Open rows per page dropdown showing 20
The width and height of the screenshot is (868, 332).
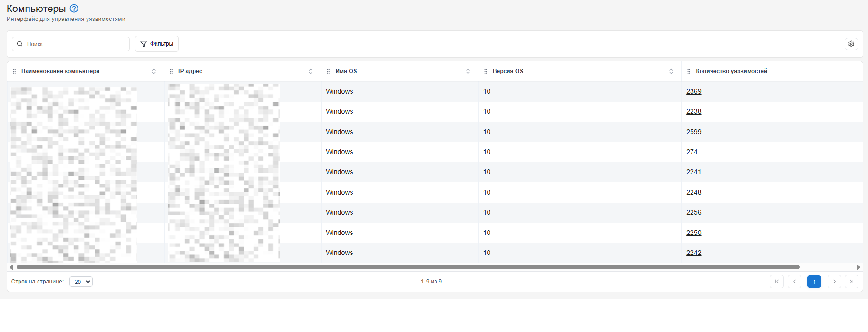[81, 282]
